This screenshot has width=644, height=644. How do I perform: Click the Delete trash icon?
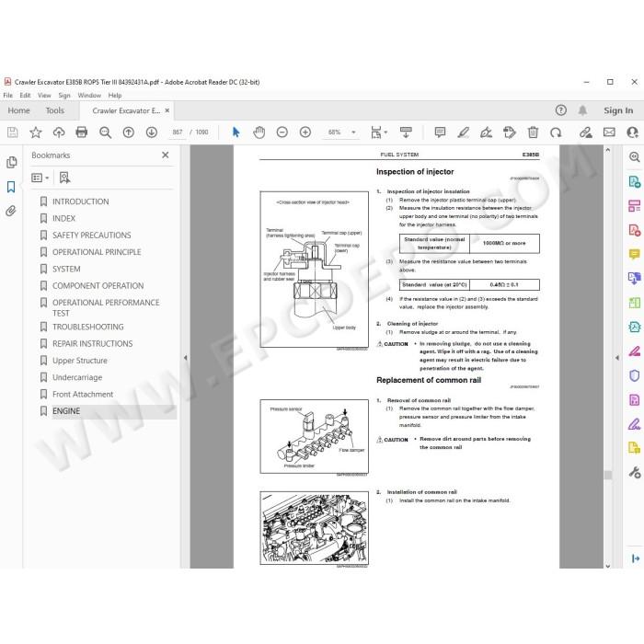click(533, 132)
